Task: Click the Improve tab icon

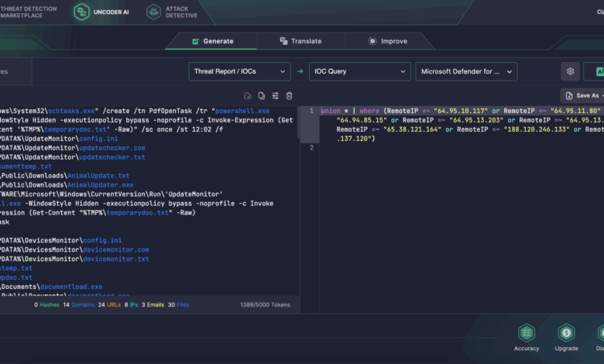Action: click(x=372, y=41)
